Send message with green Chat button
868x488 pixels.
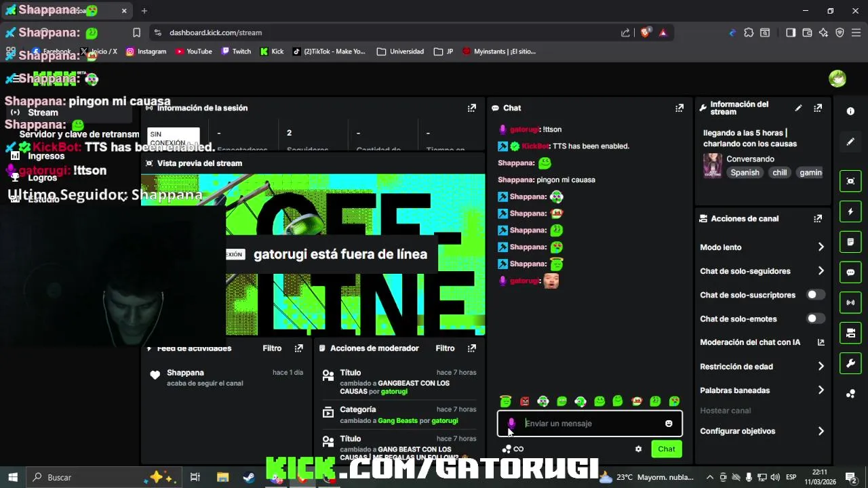pyautogui.click(x=667, y=449)
